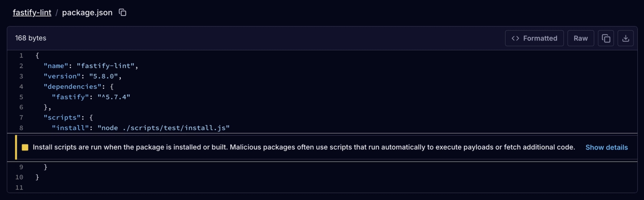Copy the package.json file path
Screen dimensions: 644x200
click(123, 12)
